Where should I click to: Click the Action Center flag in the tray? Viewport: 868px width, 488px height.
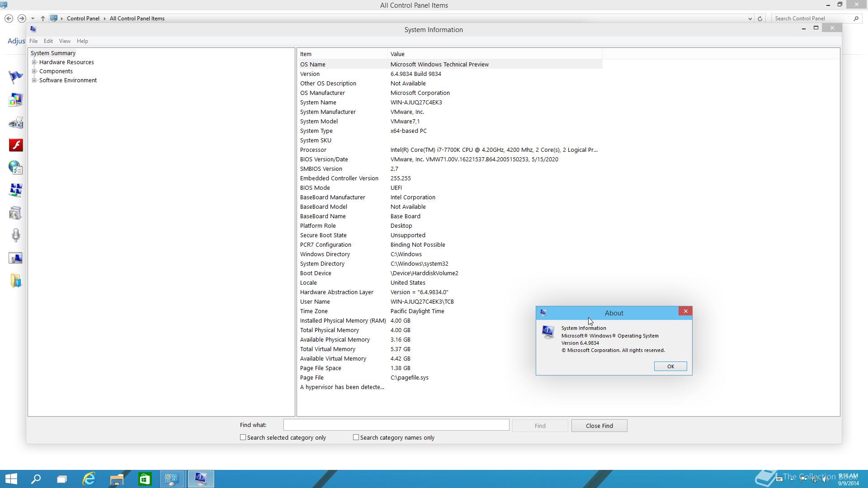coord(803,479)
